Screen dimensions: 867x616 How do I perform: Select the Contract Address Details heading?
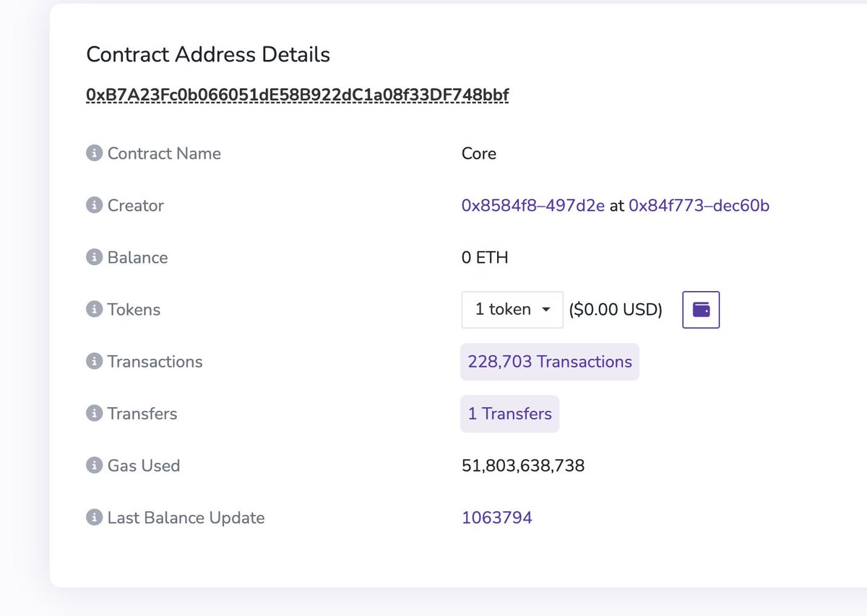tap(208, 54)
